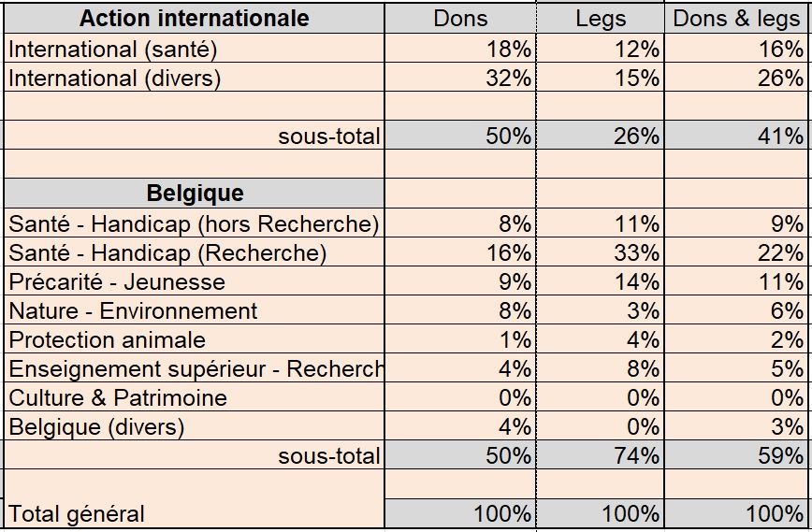
Task: Click the Enseignement supérieur row label
Action: 195,368
